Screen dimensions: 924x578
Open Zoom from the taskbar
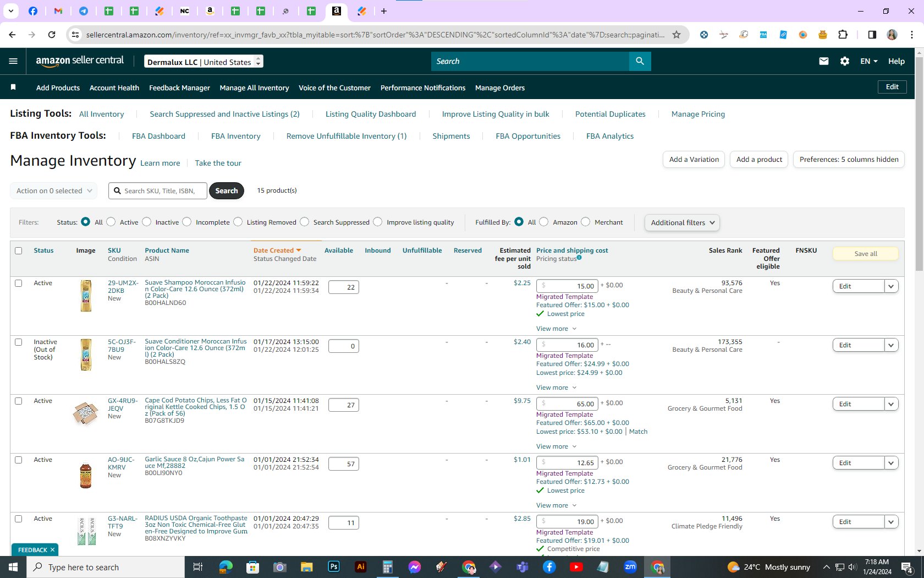tap(630, 567)
